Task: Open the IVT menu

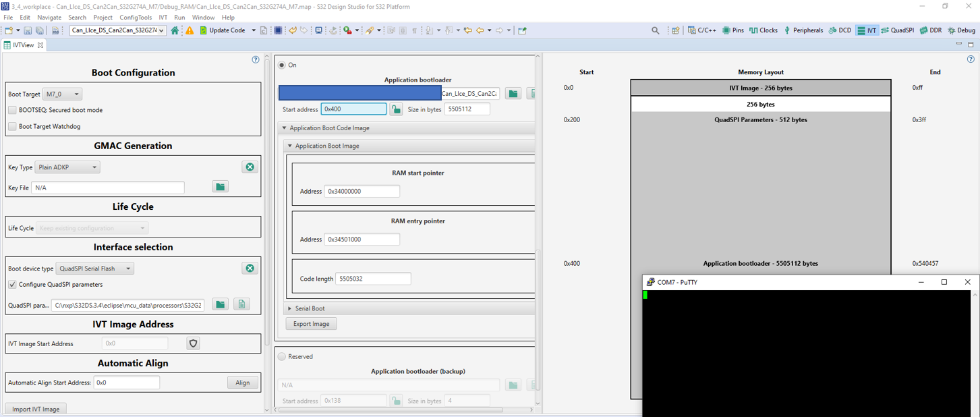Action: click(x=163, y=18)
